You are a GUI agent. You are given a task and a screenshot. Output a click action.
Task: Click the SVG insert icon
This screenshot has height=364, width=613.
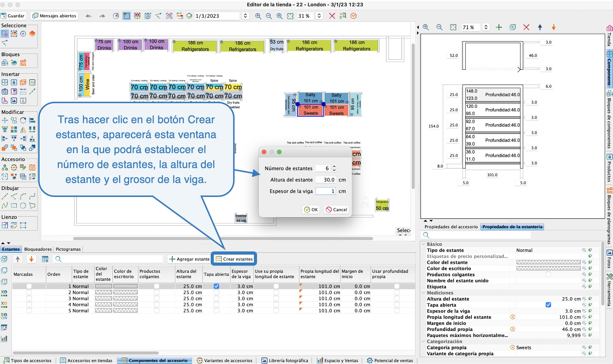click(23, 101)
